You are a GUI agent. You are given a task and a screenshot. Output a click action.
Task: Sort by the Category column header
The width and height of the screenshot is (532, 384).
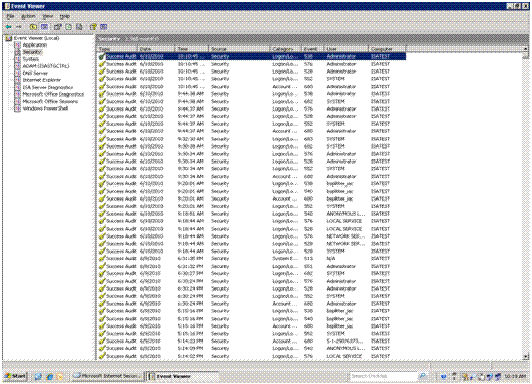(x=286, y=49)
